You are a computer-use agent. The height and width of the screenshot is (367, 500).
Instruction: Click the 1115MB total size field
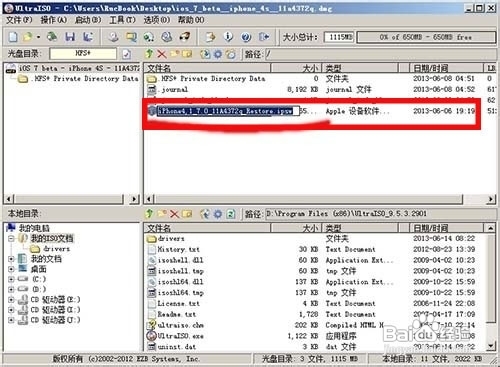[x=340, y=37]
